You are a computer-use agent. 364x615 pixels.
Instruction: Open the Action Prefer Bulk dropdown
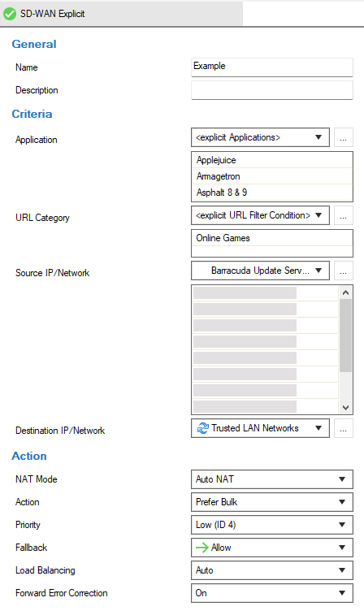click(272, 502)
